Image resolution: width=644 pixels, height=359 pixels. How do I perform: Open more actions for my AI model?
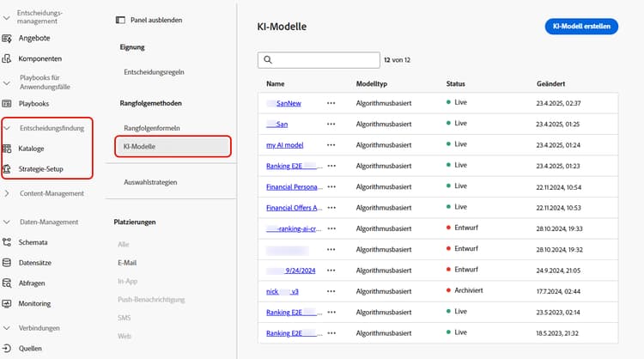(331, 144)
